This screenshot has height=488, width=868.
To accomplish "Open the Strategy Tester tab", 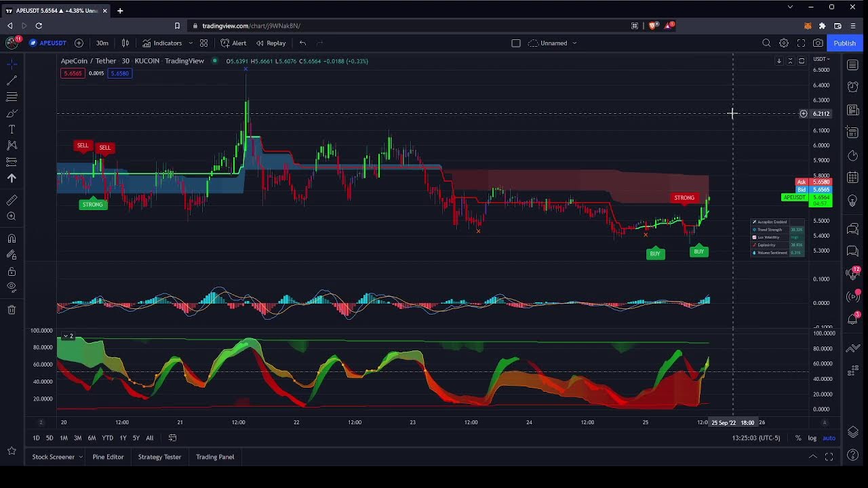I will point(159,457).
